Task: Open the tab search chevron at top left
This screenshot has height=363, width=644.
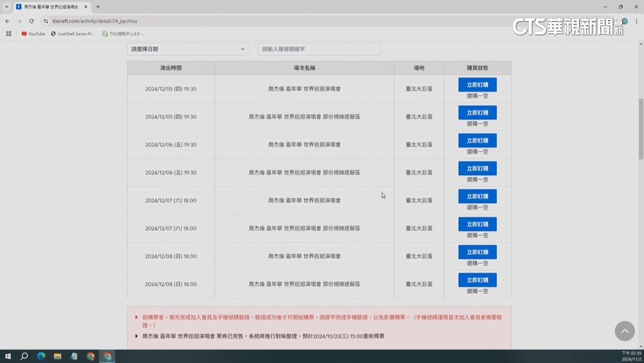Action: (x=6, y=7)
